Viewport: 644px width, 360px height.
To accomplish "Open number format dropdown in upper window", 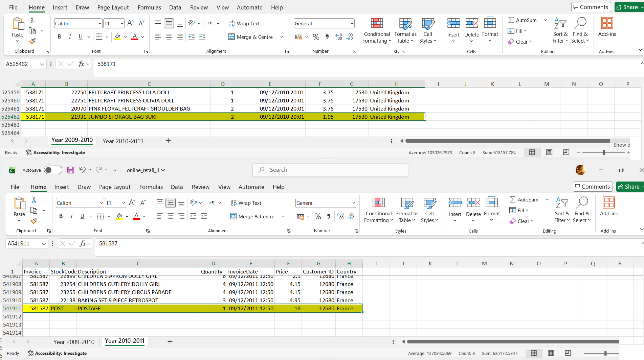I will click(x=352, y=23).
